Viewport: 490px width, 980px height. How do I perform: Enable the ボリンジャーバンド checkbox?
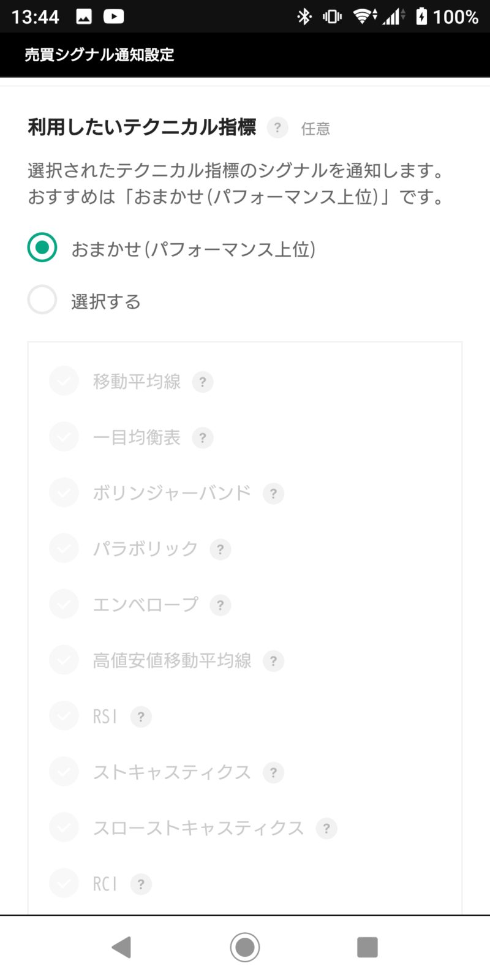pyautogui.click(x=64, y=493)
